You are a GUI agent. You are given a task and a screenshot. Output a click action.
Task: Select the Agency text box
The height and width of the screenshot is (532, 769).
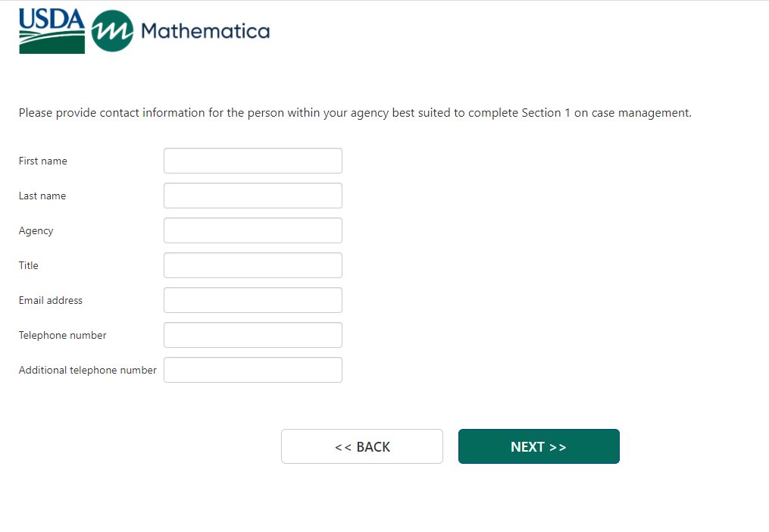click(252, 230)
